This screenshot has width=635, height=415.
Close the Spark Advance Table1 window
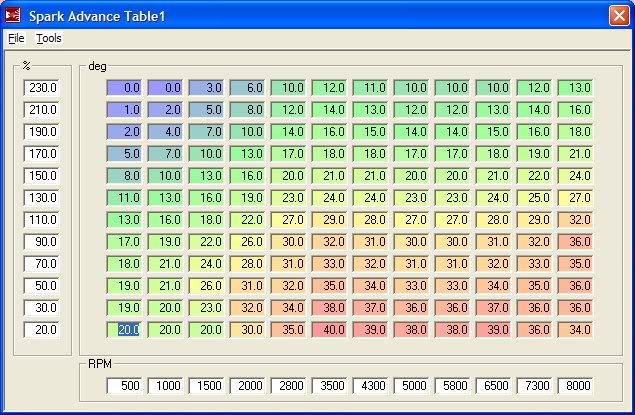point(619,16)
